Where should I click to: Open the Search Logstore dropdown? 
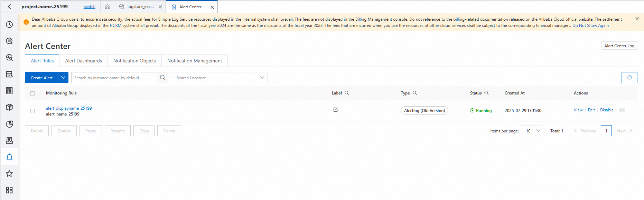(x=219, y=78)
